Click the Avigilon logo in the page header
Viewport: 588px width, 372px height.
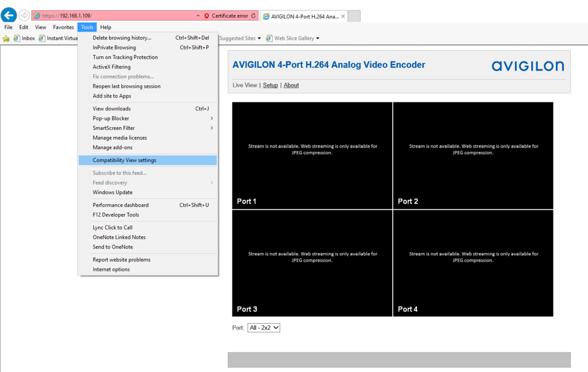[528, 66]
